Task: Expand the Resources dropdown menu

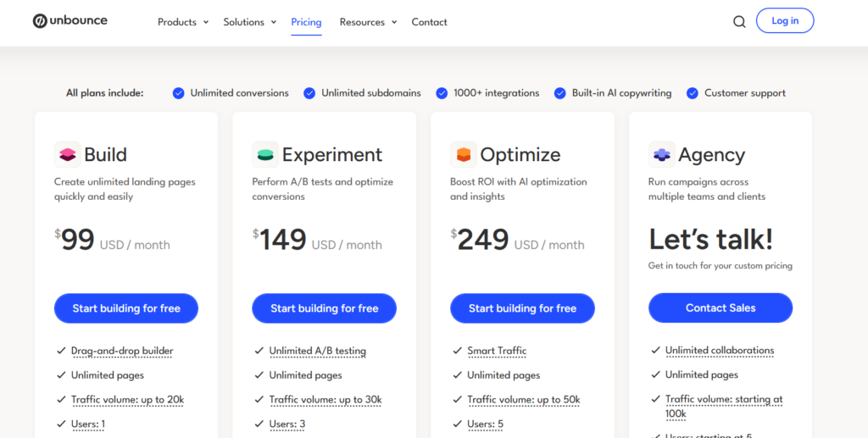Action: point(368,22)
